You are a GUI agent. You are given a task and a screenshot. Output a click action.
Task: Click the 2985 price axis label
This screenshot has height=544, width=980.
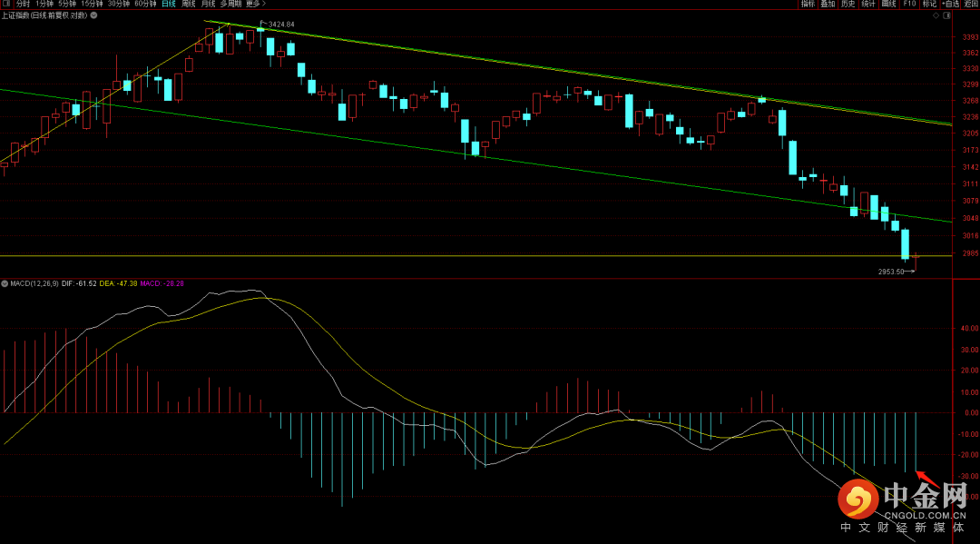pyautogui.click(x=971, y=254)
